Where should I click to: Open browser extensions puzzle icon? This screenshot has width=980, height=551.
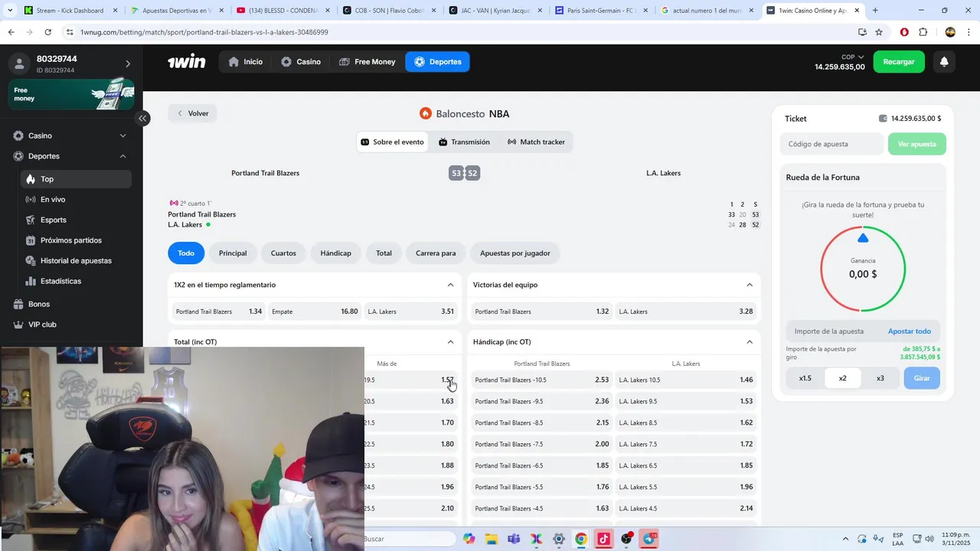(x=923, y=32)
